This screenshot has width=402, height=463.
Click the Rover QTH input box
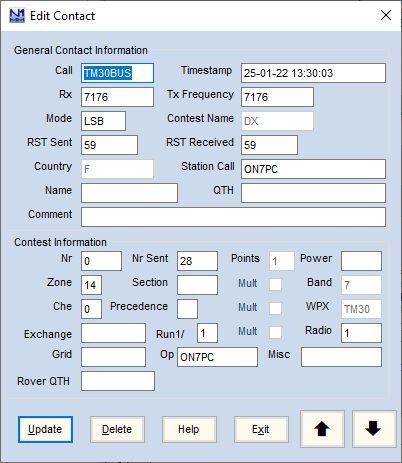[x=118, y=381]
